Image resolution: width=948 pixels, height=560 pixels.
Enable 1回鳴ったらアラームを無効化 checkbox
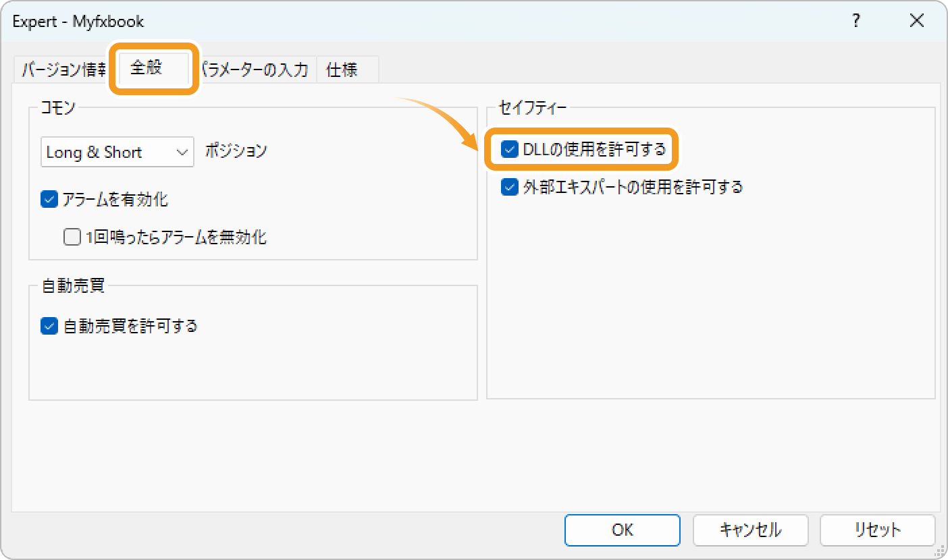coord(72,237)
